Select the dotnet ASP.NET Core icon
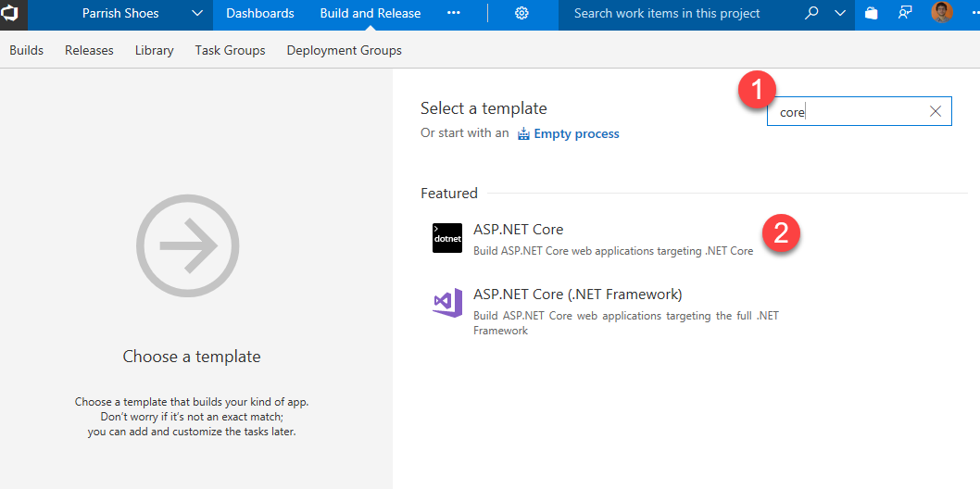The image size is (980, 489). [447, 238]
